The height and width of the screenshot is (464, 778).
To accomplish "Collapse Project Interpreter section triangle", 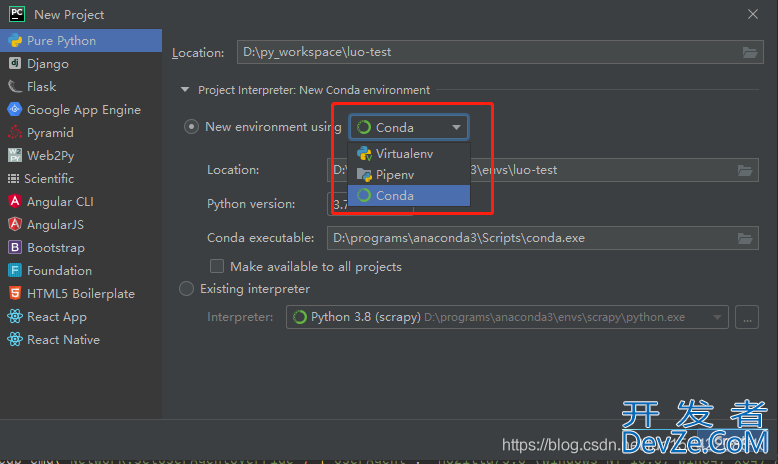I will [185, 90].
